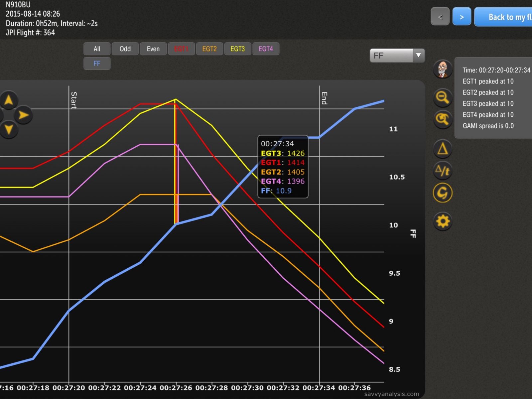
Task: Select the delta over time tool
Action: (x=443, y=171)
